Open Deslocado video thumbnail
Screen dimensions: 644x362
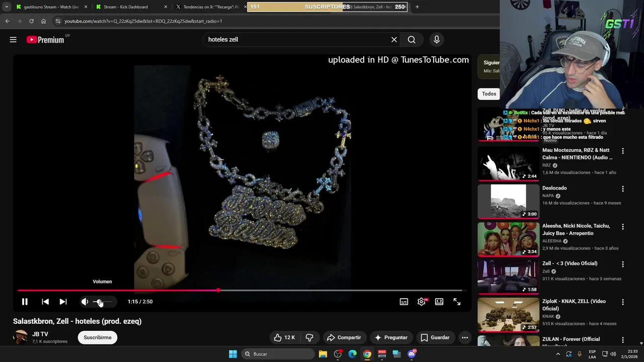(508, 201)
